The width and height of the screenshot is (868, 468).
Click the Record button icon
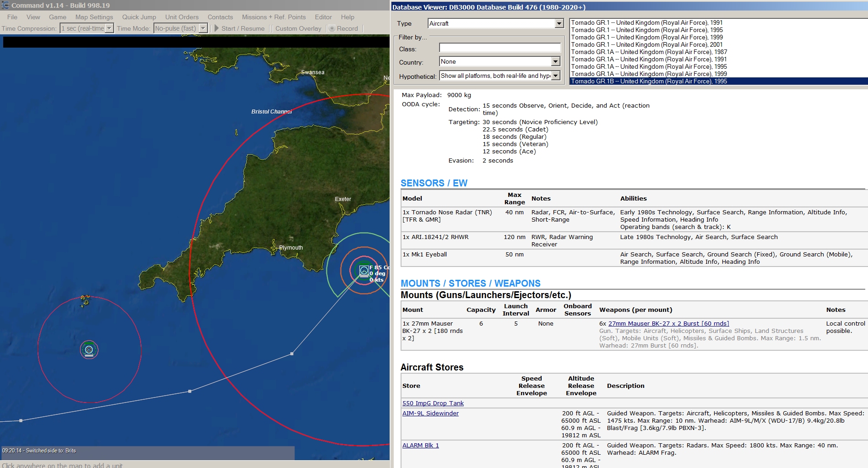point(332,28)
